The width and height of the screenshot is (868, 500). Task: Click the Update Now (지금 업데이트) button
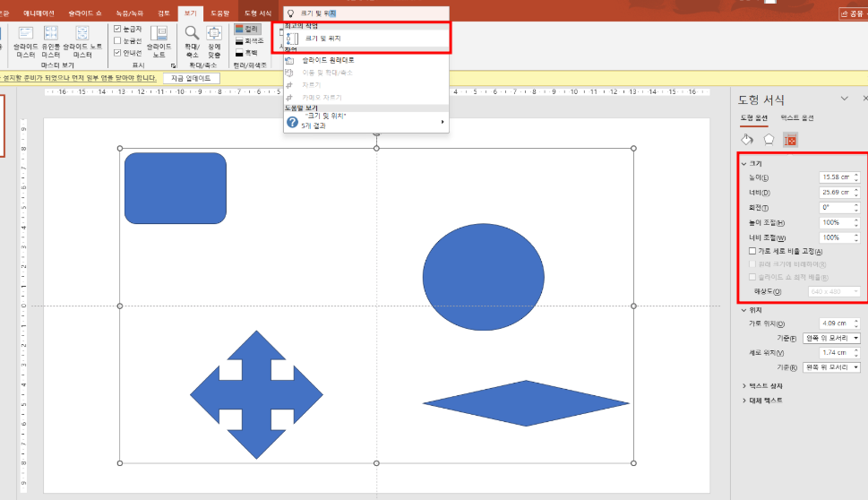click(x=191, y=78)
